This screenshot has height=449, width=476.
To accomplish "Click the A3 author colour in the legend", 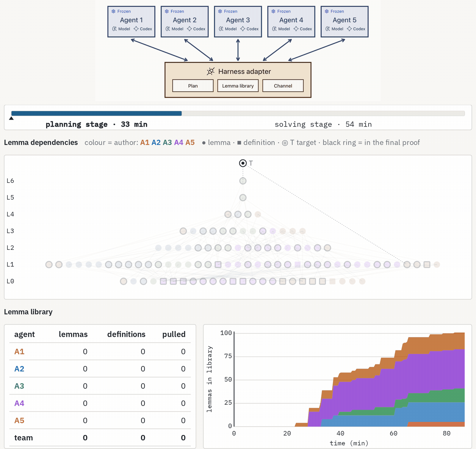I will coord(167,143).
